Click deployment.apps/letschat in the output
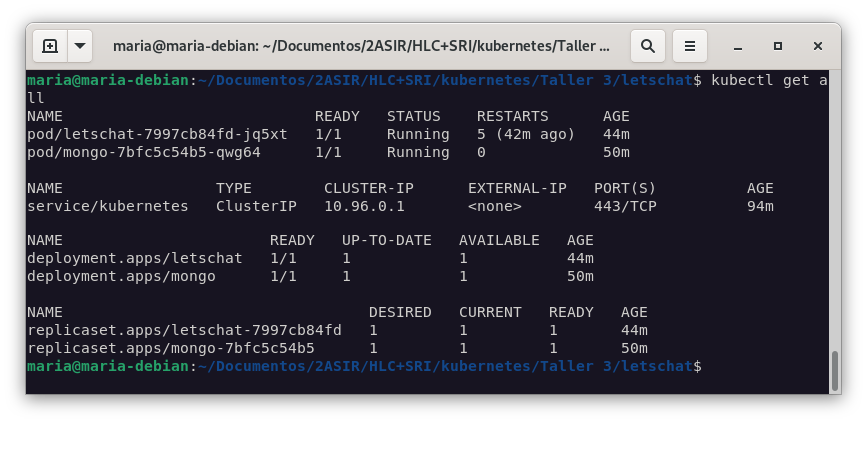This screenshot has width=867, height=461. coord(134,258)
